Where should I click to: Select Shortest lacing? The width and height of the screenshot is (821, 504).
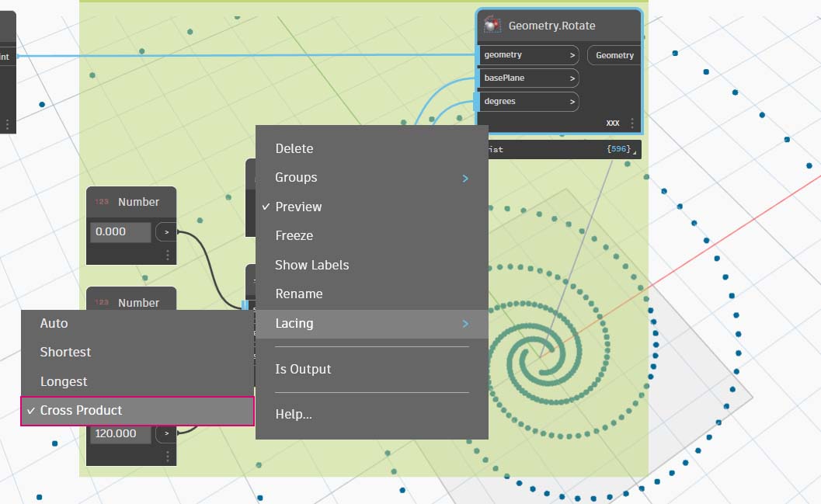click(66, 353)
